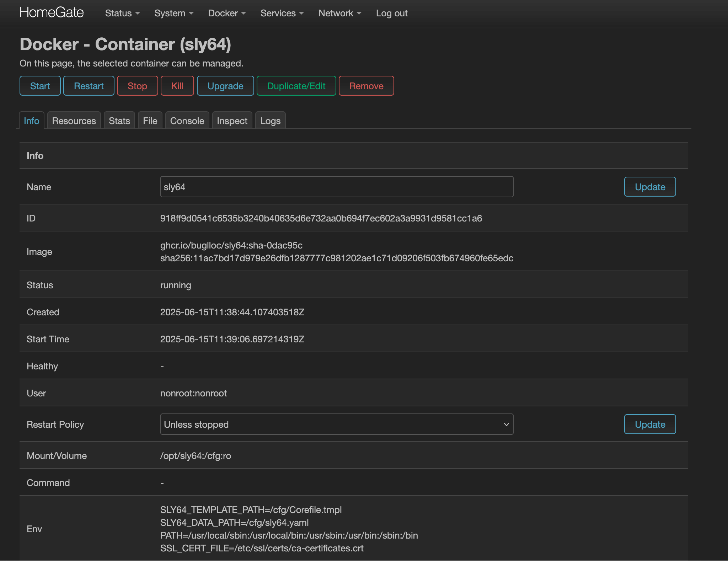Image resolution: width=728 pixels, height=561 pixels.
Task: Focus the container Name input field
Action: coord(337,187)
